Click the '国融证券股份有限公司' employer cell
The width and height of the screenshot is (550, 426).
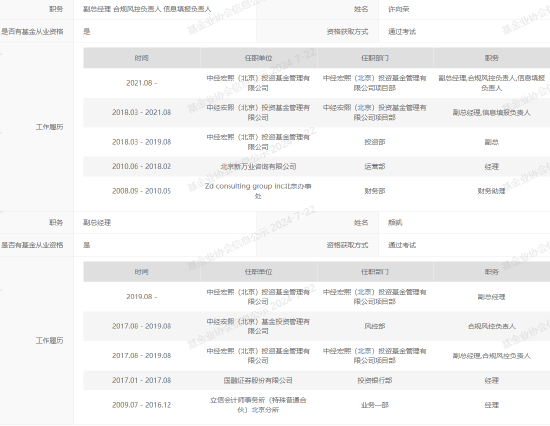[258, 380]
